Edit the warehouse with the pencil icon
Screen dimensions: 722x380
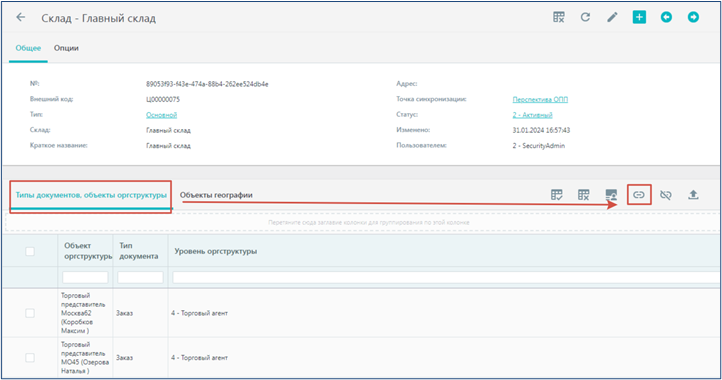click(x=612, y=18)
